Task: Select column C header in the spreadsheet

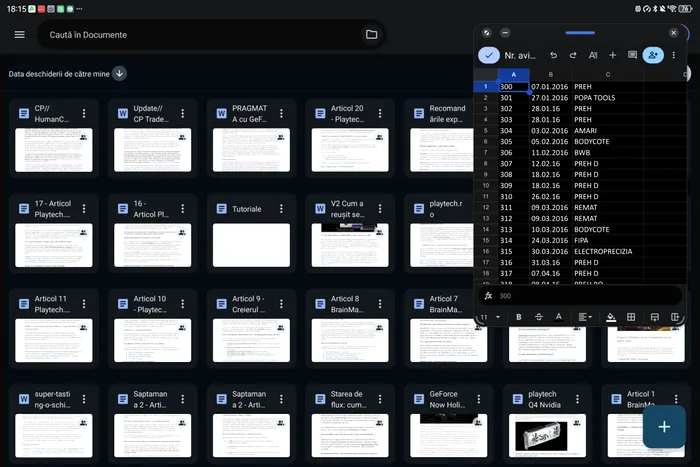Action: click(x=608, y=75)
